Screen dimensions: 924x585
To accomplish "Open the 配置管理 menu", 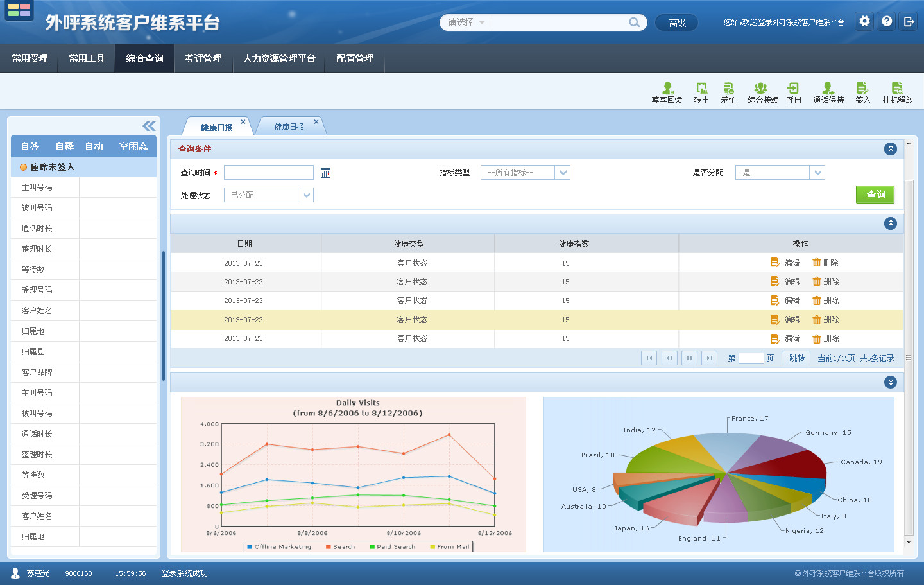I will 355,58.
